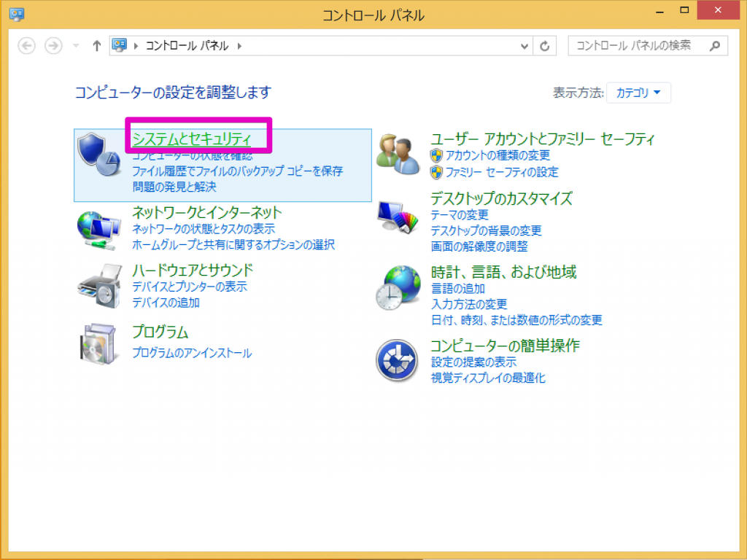Click the Ease of Access icon
Image resolution: width=747 pixels, height=560 pixels.
point(397,360)
